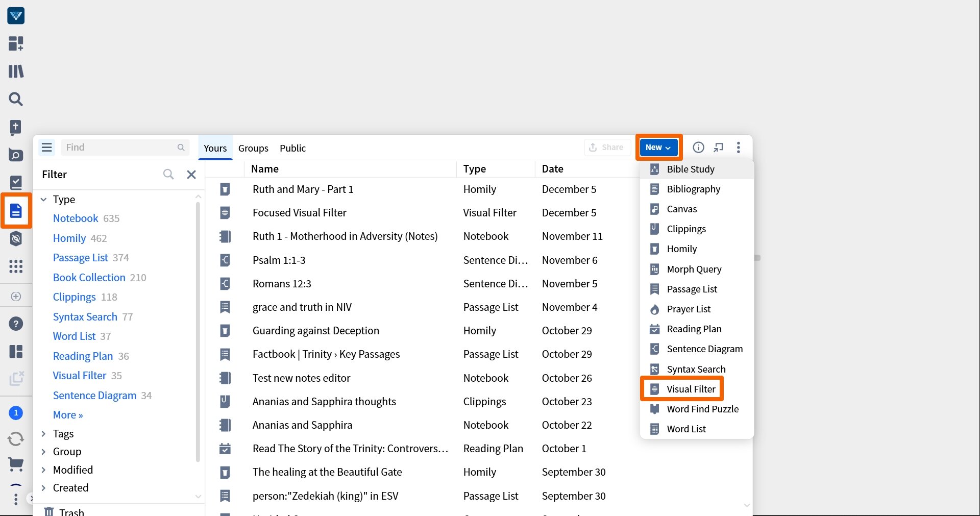Viewport: 980px width, 516px height.
Task: Open Psalm 1:1-3 document
Action: click(x=279, y=260)
